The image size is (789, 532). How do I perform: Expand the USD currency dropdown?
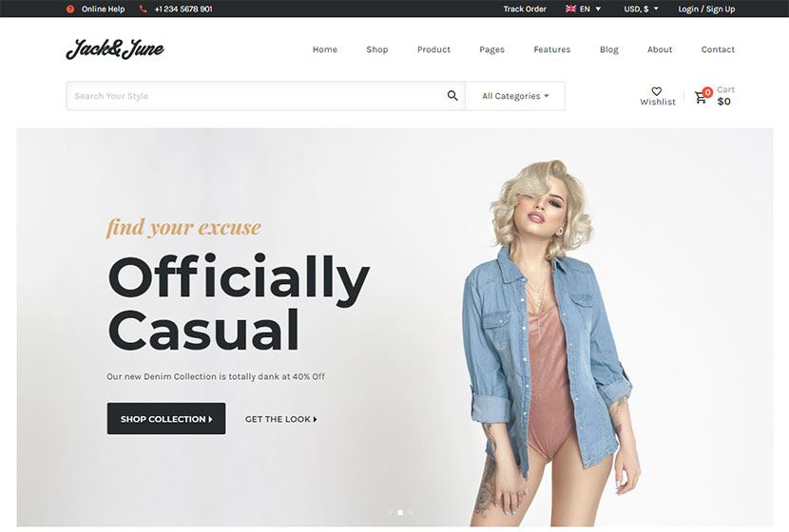(x=641, y=9)
